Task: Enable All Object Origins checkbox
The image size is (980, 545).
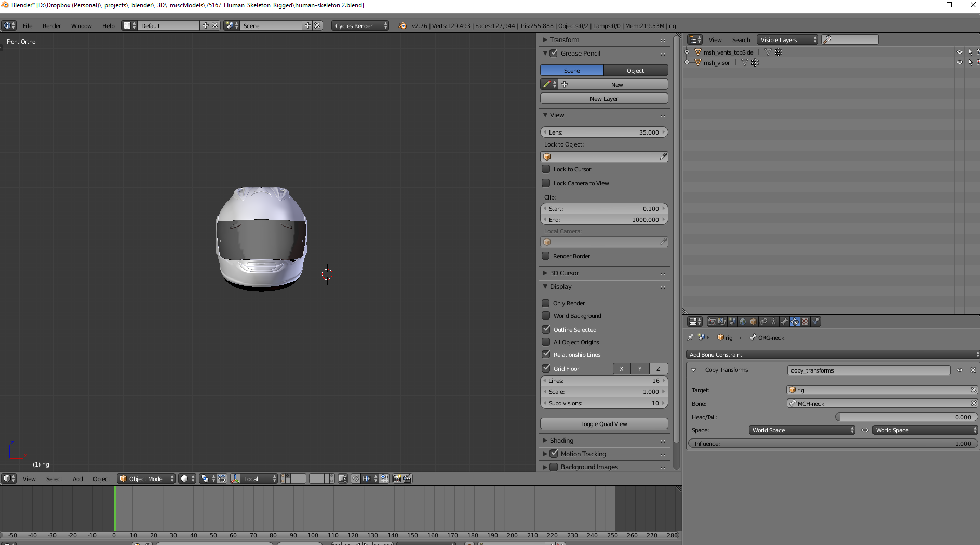Action: 546,342
